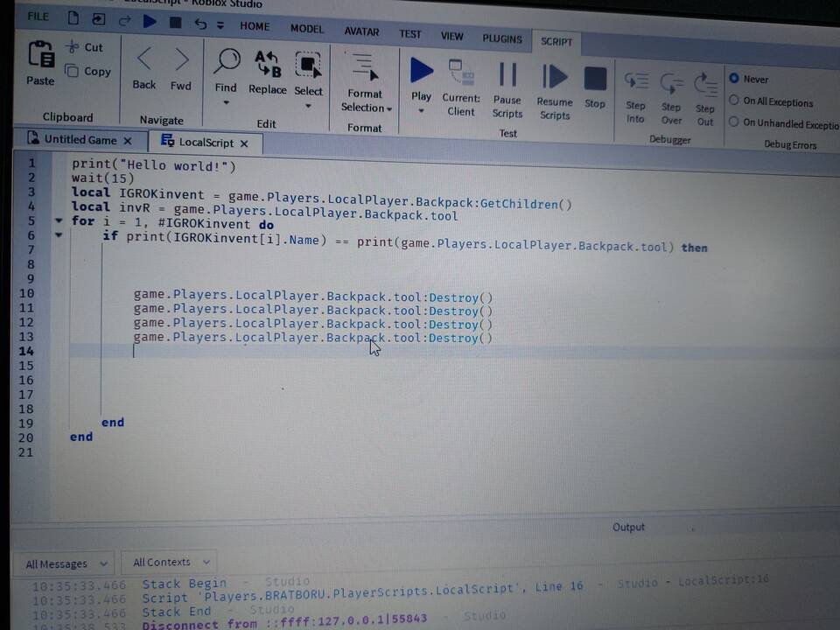Click Step Into in Debugger

click(x=636, y=82)
